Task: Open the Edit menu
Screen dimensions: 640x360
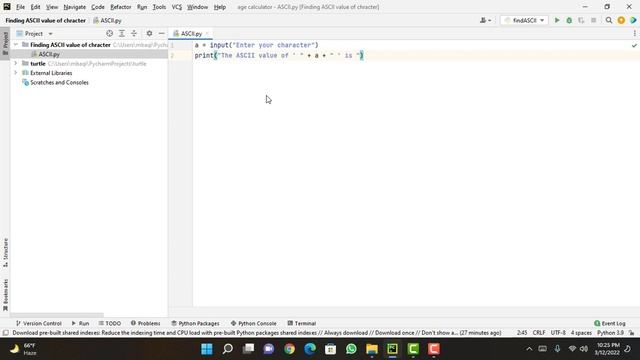Action: click(35, 7)
